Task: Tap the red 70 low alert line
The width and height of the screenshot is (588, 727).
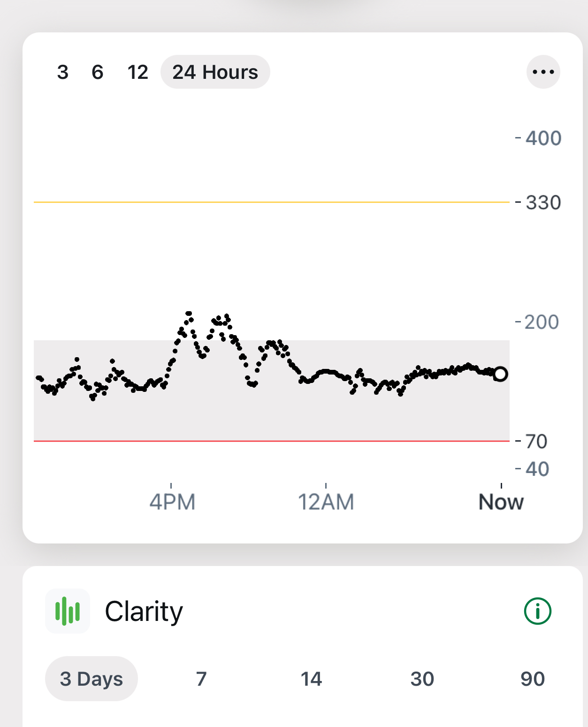Action: [x=271, y=441]
